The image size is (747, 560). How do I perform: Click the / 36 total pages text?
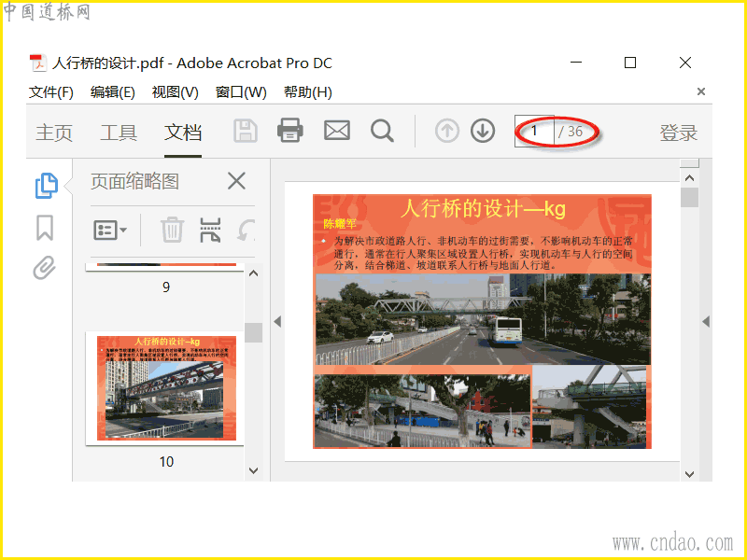coord(571,132)
